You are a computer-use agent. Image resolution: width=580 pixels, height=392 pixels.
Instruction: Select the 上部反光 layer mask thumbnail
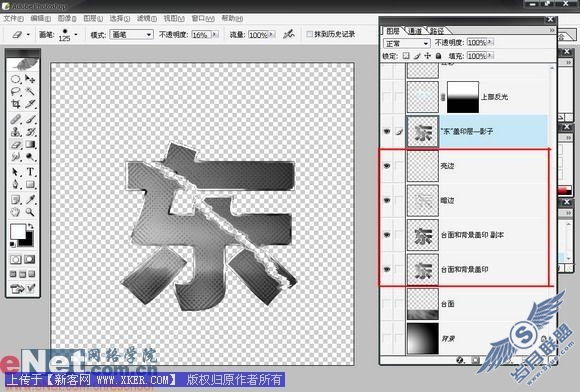click(463, 97)
